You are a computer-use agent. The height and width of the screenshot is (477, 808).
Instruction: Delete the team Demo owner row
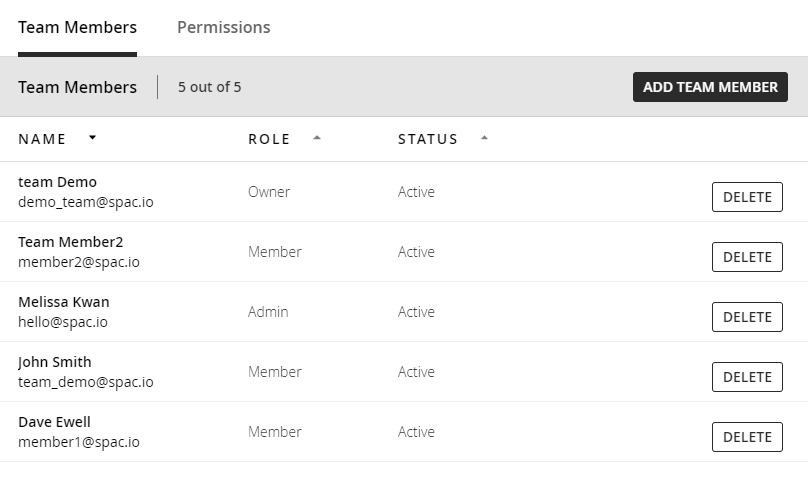point(747,197)
